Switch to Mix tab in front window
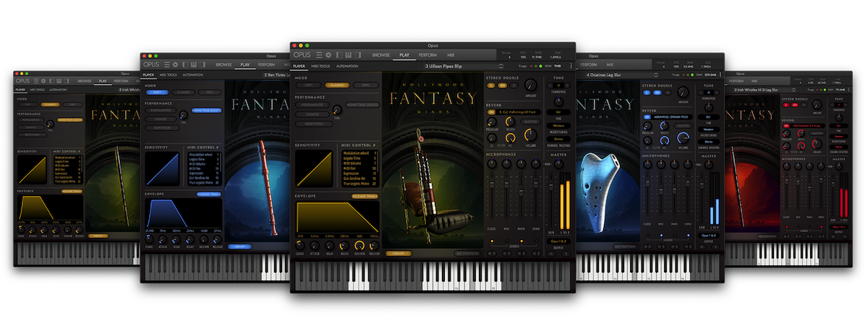The height and width of the screenshot is (332, 868). point(451,55)
